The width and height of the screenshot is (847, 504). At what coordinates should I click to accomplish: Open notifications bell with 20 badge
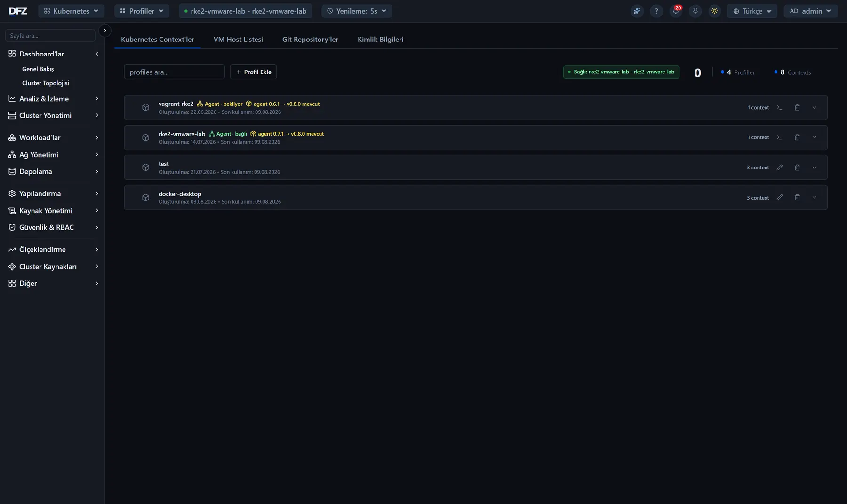pos(676,11)
